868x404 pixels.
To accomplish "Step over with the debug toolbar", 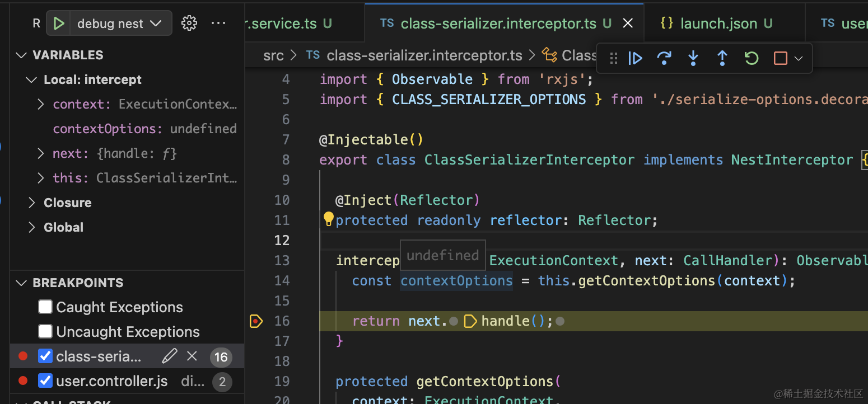I will (664, 58).
